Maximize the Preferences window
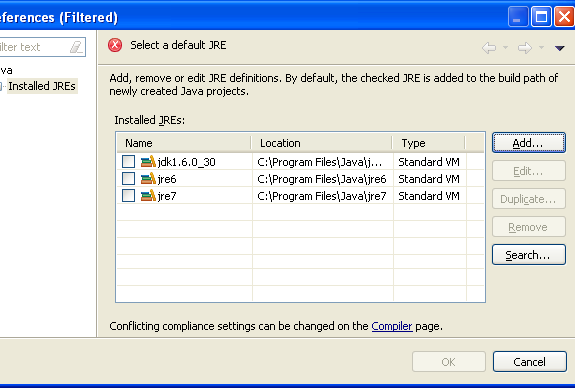 541,17
